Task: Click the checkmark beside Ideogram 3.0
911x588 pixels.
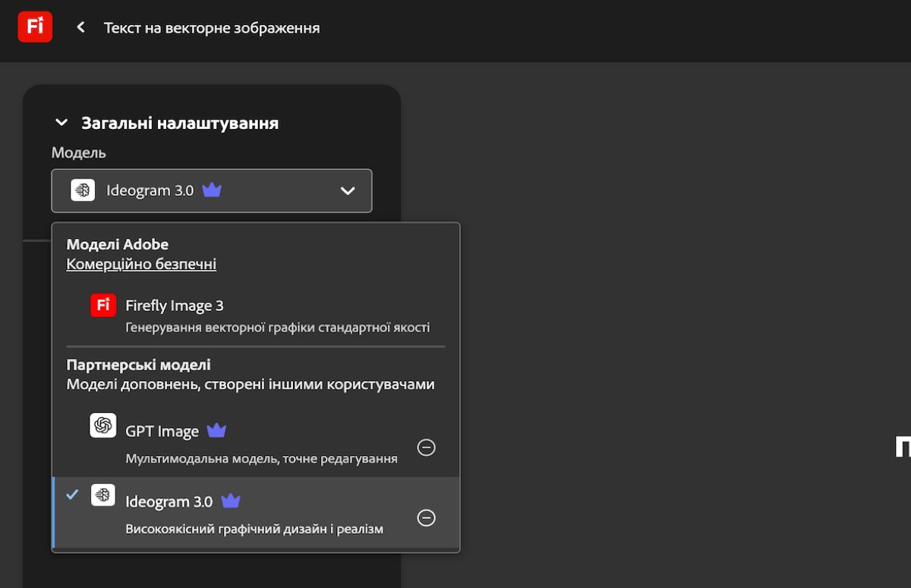Action: point(72,494)
